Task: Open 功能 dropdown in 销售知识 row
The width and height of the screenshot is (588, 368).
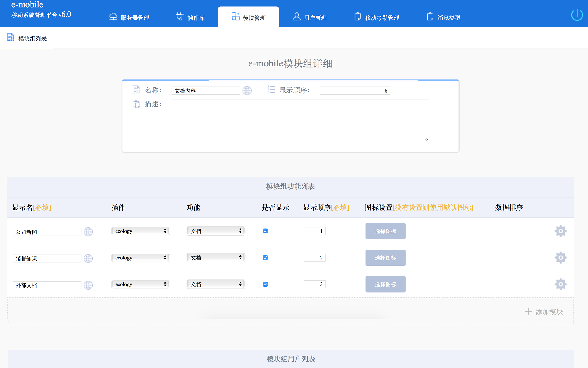Action: pos(216,257)
